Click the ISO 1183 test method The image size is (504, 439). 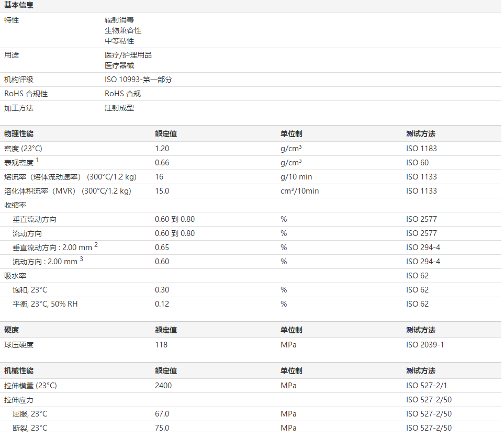[421, 149]
